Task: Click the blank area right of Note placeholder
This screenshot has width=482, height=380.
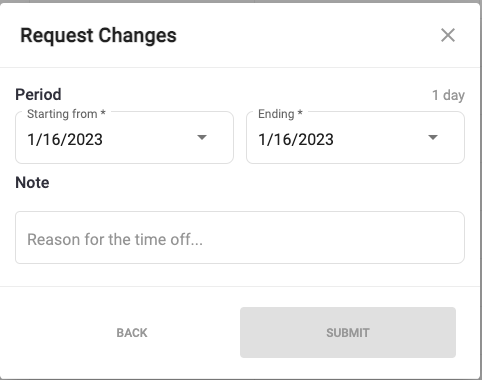Action: click(332, 239)
